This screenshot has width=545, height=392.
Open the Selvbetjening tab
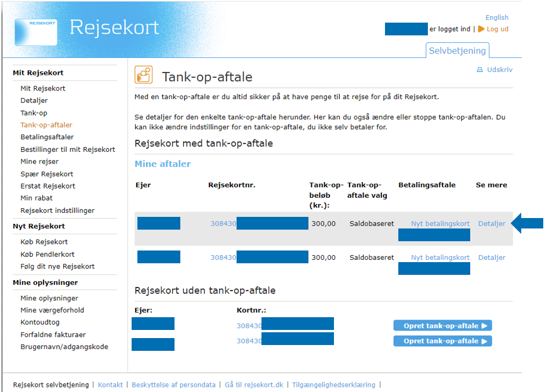click(457, 50)
